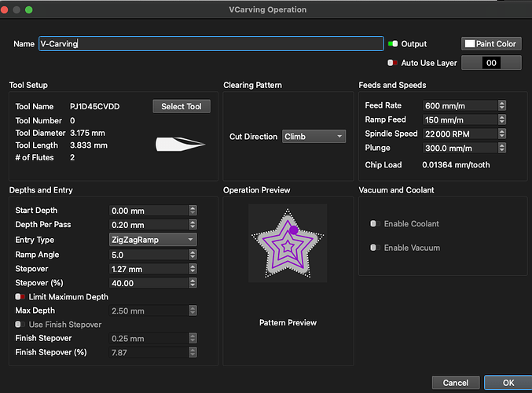Toggle Enable Coolant switch
The width and height of the screenshot is (532, 393).
click(375, 224)
